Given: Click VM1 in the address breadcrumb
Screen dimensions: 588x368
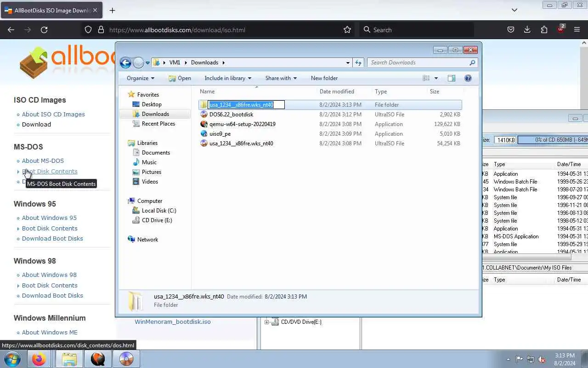Looking at the screenshot, I should coord(175,63).
